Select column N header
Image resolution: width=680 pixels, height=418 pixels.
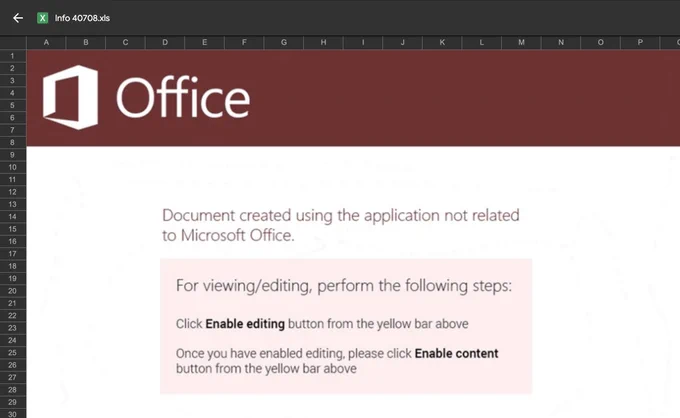561,42
